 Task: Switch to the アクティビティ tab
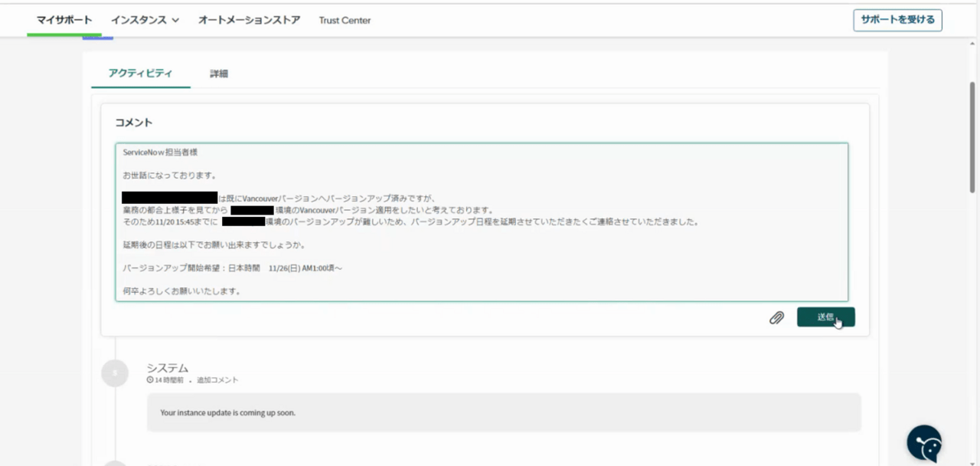coord(140,74)
